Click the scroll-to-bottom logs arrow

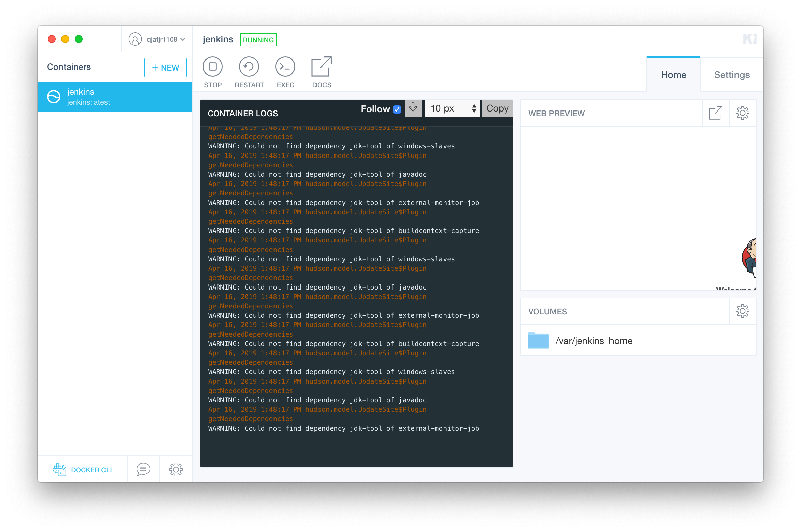(x=413, y=108)
